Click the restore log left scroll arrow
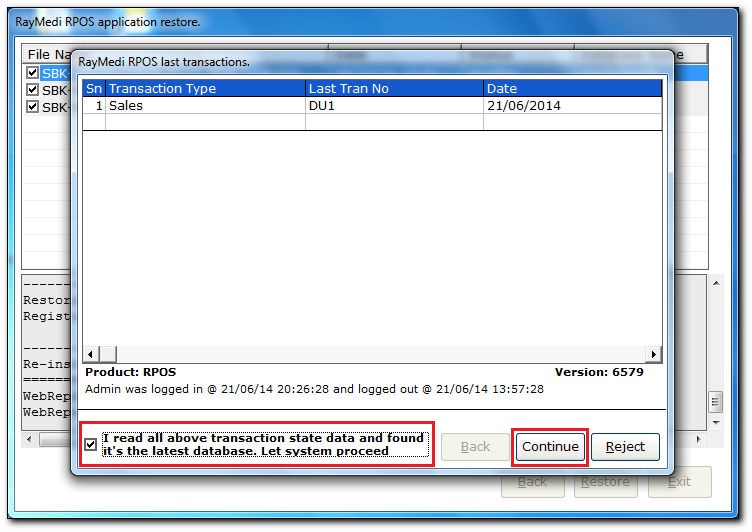752x532 pixels. coord(29,439)
